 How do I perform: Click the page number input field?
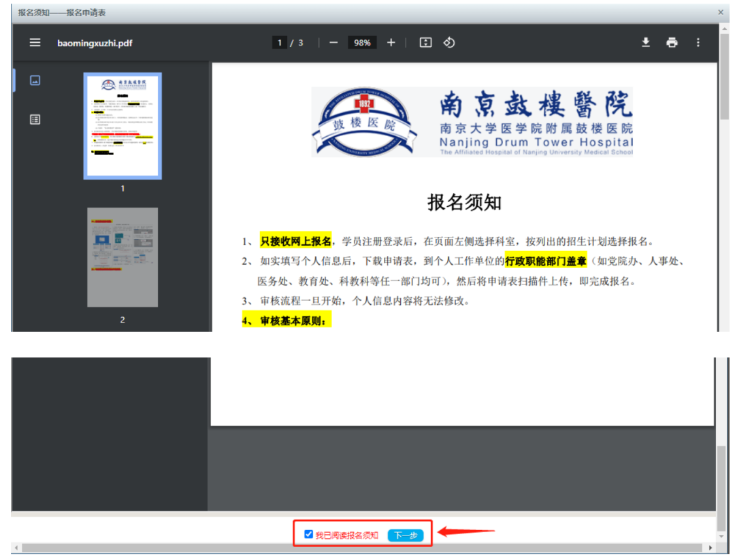[280, 43]
